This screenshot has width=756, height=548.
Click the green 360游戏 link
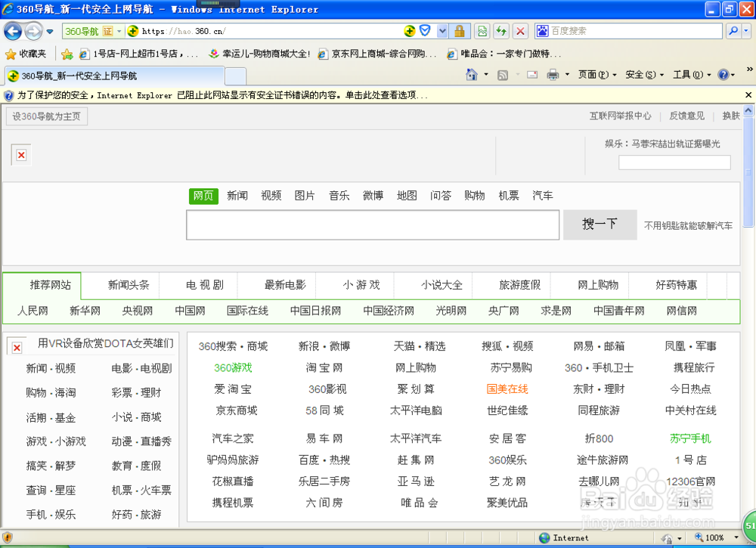click(233, 368)
